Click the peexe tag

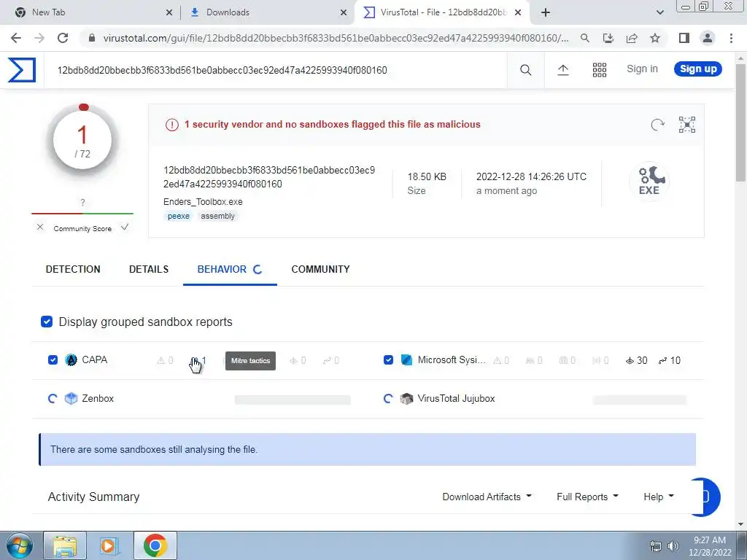179,216
